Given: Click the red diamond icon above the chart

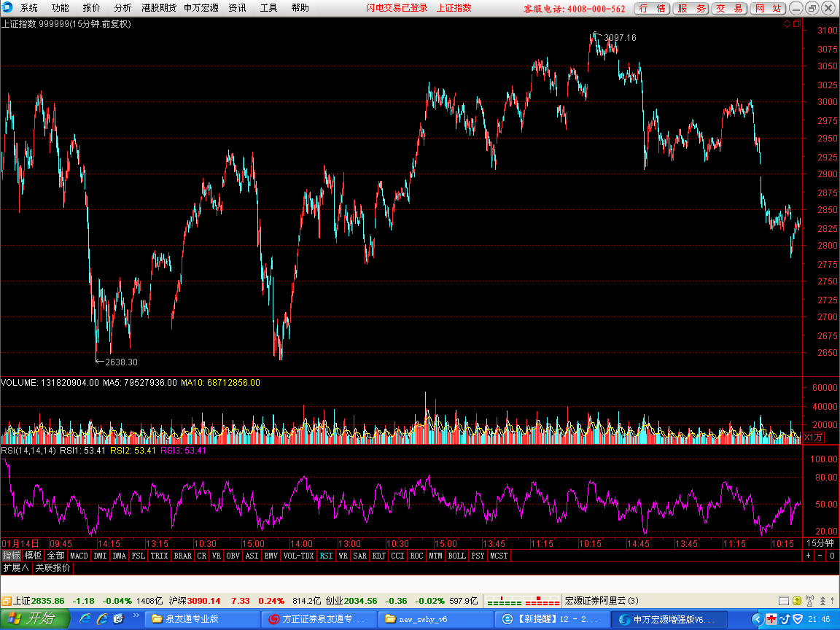Looking at the screenshot, I should point(787,24).
